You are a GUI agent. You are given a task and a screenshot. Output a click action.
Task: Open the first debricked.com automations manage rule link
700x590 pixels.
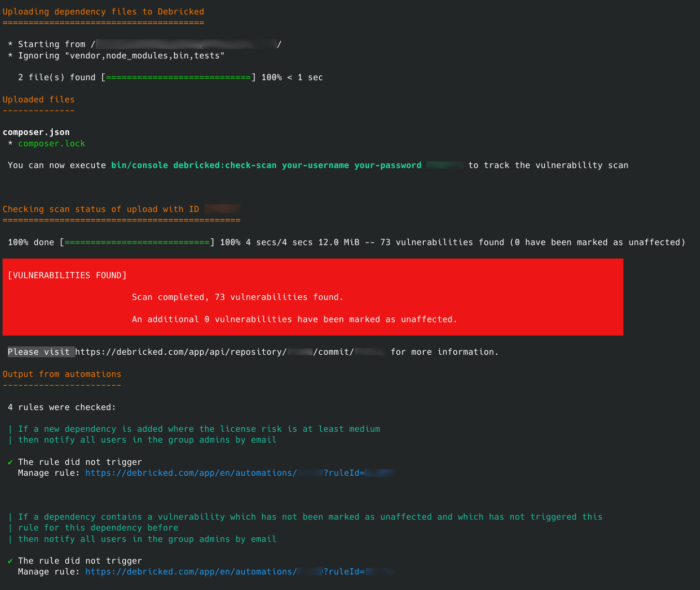tap(240, 473)
